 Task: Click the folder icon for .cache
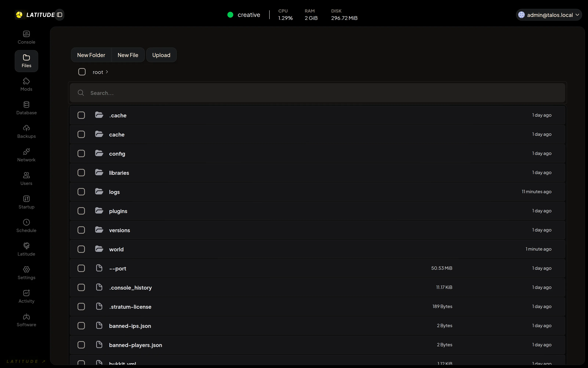pos(99,115)
